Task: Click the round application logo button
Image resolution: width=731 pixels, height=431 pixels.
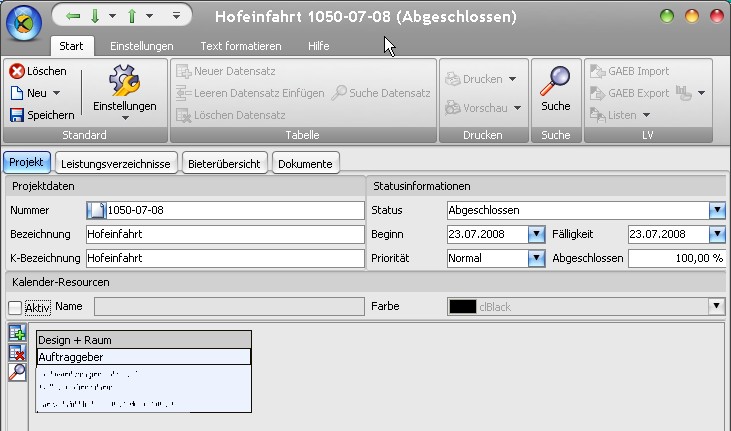Action: click(x=24, y=23)
